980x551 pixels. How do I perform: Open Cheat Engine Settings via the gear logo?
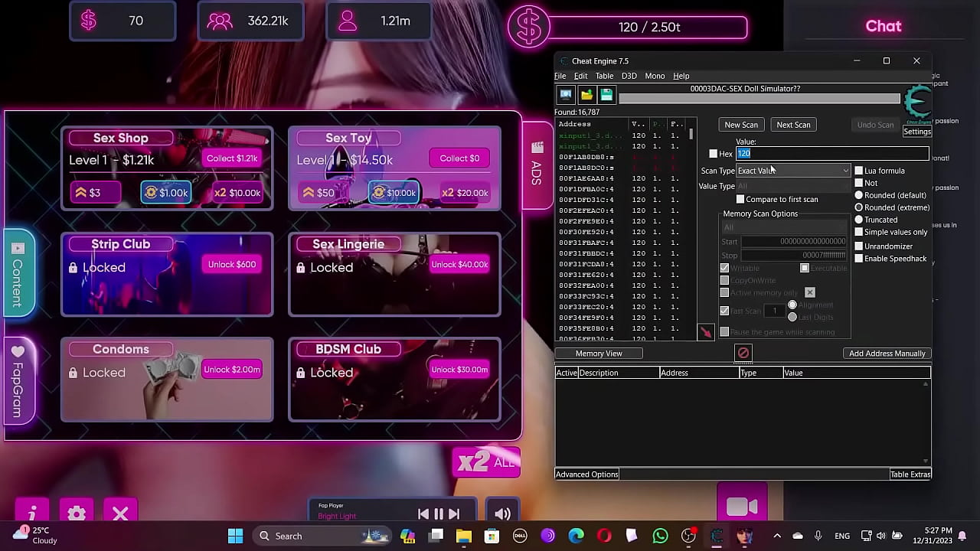pos(917,103)
